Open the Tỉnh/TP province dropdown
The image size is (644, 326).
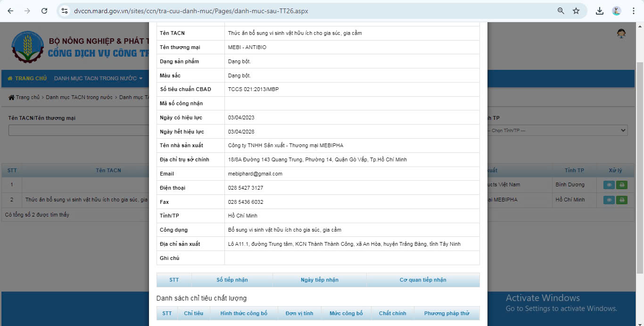tap(557, 131)
